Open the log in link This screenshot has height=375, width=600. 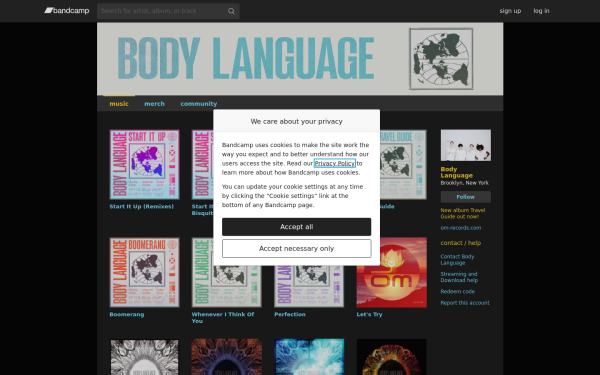[x=541, y=11]
